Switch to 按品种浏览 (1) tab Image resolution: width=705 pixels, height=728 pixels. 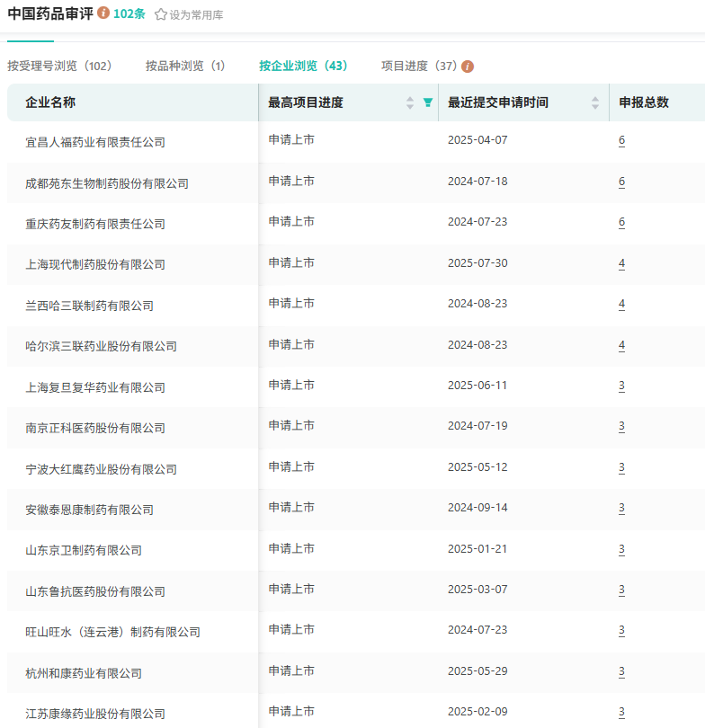[185, 66]
